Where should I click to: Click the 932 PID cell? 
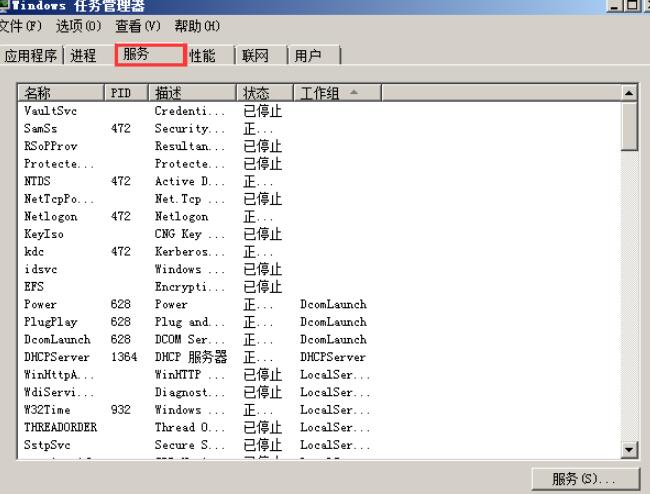click(121, 409)
